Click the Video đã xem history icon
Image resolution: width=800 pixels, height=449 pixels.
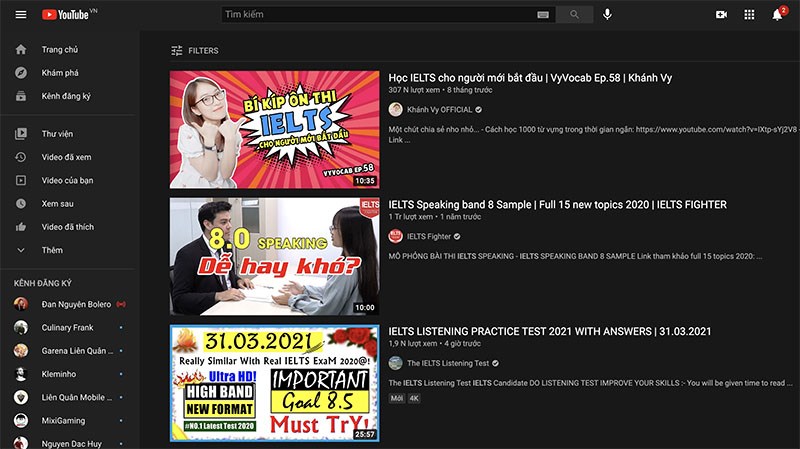21,157
